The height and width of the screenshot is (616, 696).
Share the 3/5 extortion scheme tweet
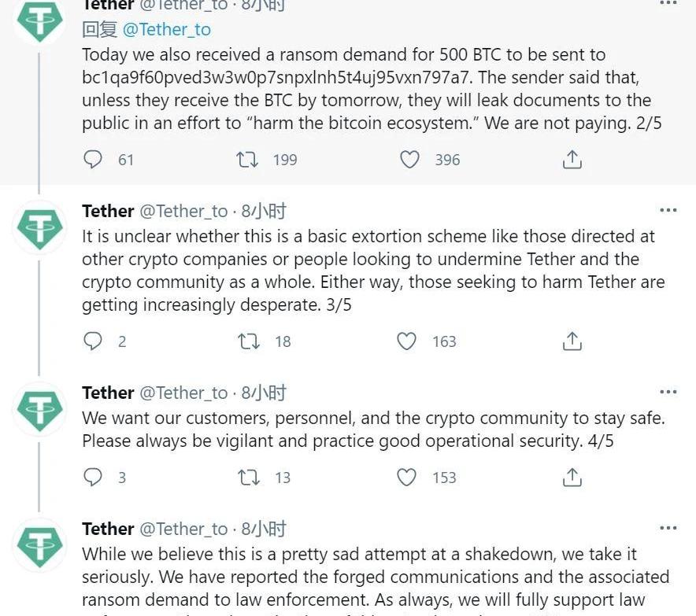[572, 341]
